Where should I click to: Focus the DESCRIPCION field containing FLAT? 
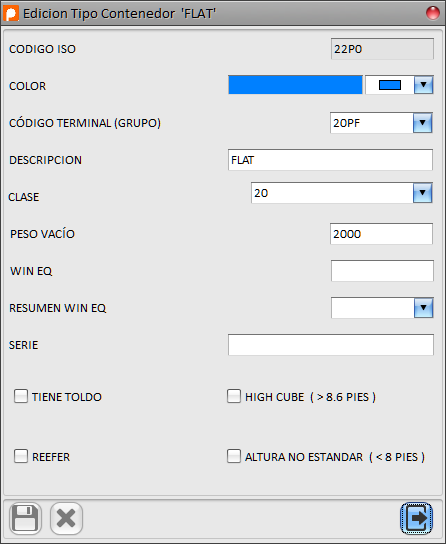tap(330, 160)
